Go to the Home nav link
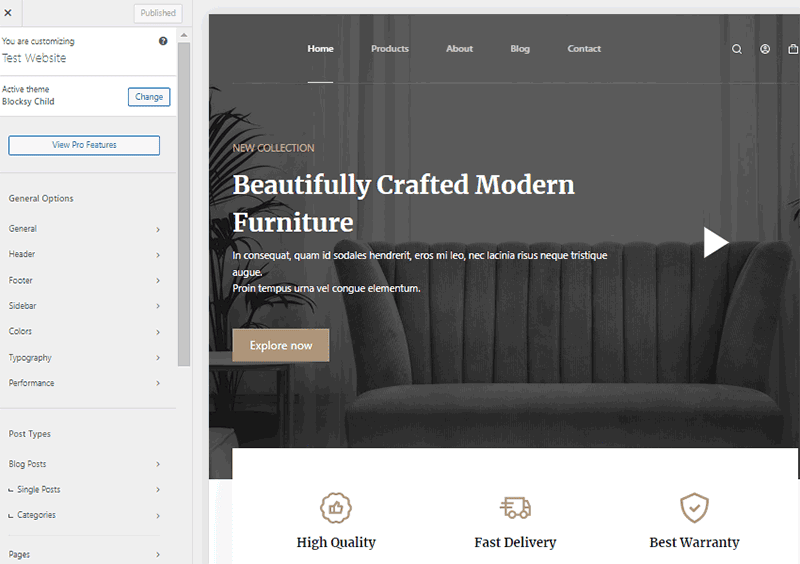 [320, 48]
